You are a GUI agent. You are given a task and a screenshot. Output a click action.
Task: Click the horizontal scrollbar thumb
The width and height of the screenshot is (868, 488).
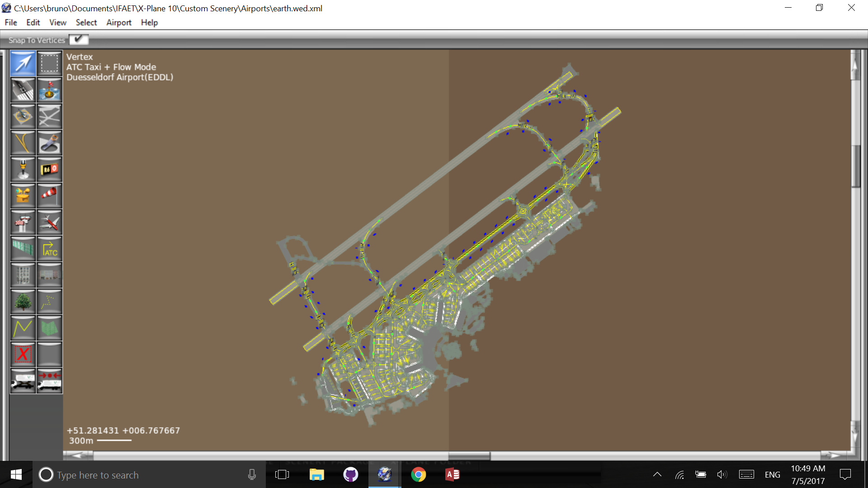[x=469, y=455]
